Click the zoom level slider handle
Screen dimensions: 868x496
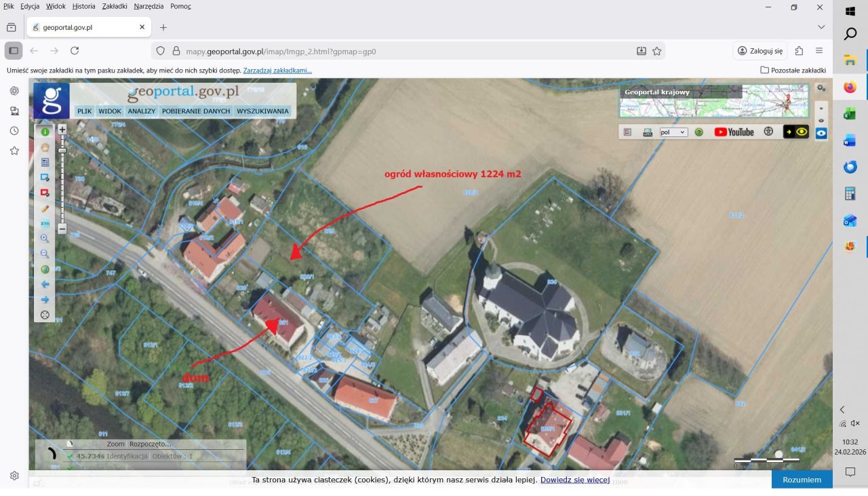click(x=62, y=151)
